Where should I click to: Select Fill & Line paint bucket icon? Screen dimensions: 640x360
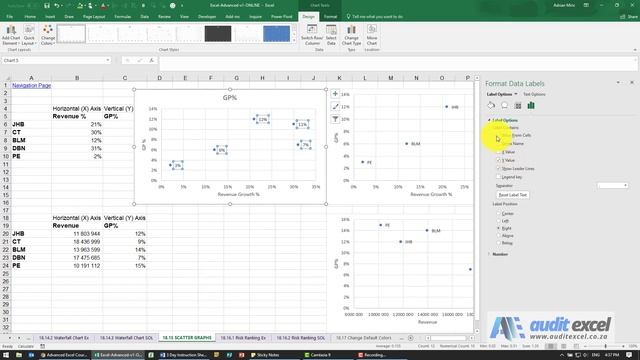(491, 106)
